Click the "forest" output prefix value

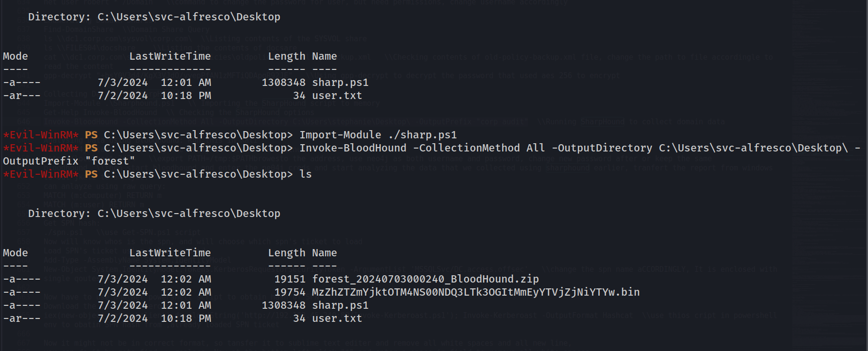(x=110, y=161)
